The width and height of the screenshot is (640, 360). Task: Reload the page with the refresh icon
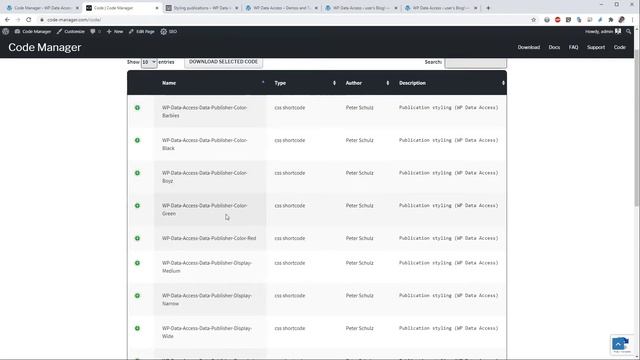point(29,20)
